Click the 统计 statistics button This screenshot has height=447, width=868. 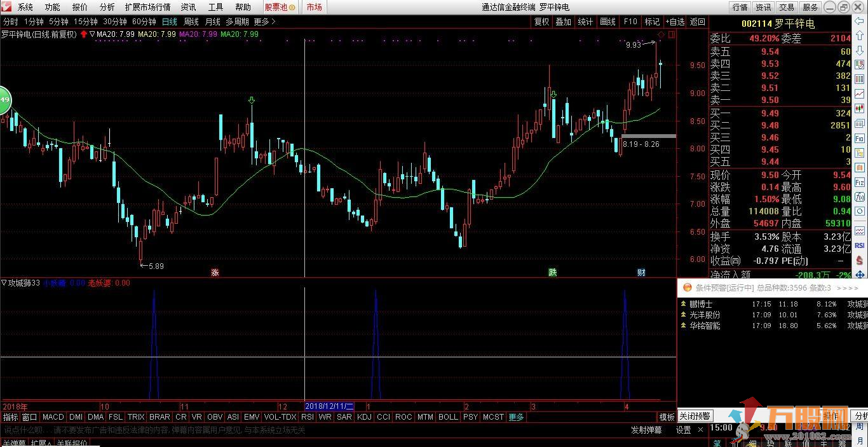[x=585, y=22]
